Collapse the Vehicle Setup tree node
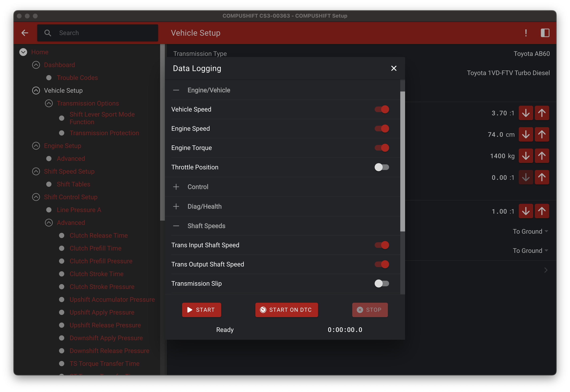570x392 pixels. coord(36,90)
